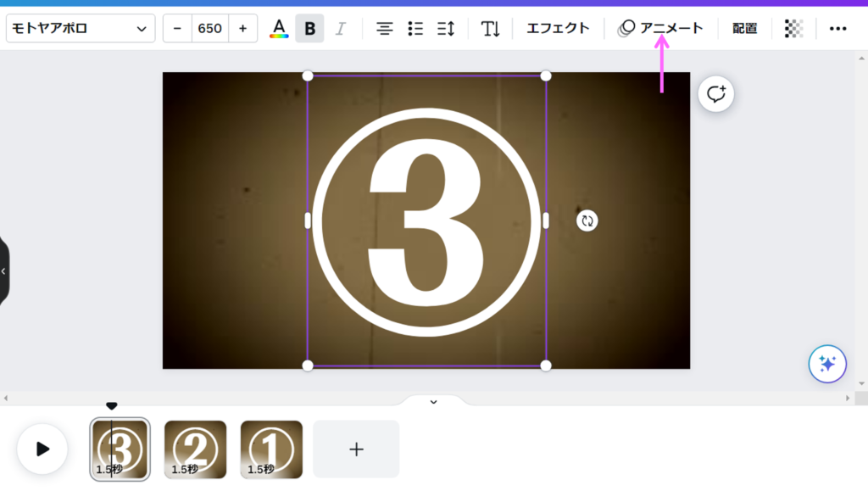868x491 pixels.
Task: Open the モトヤアポロ font dropdown
Action: tap(81, 29)
